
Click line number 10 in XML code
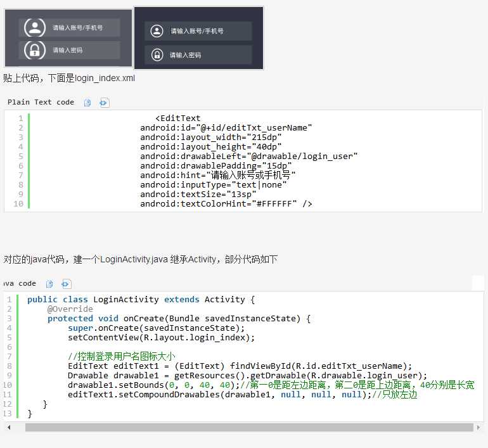[18, 204]
